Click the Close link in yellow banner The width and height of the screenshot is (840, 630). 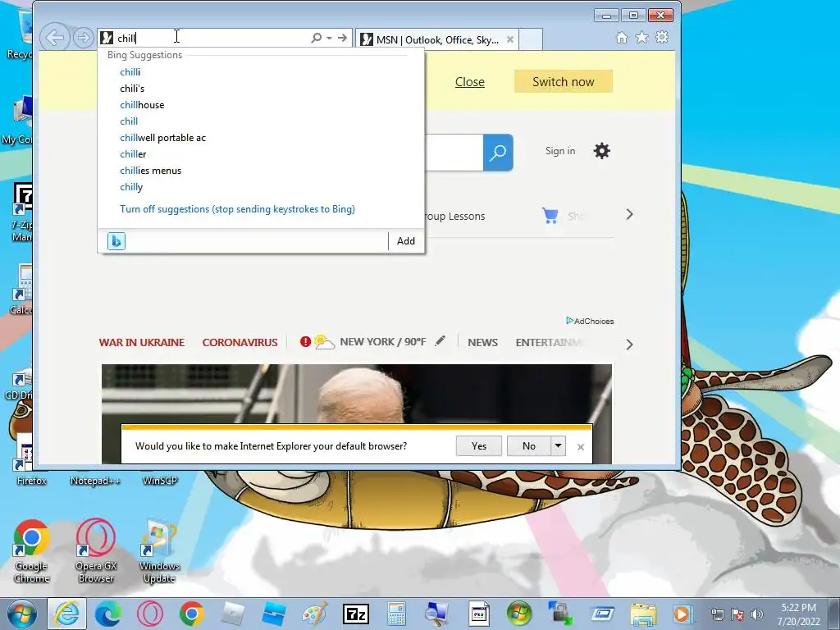[x=470, y=82]
